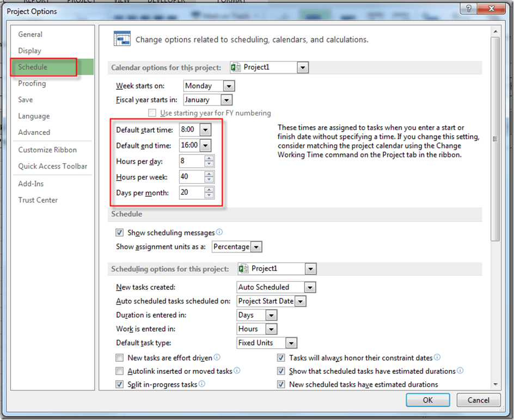
Task: Disable Show scheduling messages checkbox
Action: click(x=120, y=233)
